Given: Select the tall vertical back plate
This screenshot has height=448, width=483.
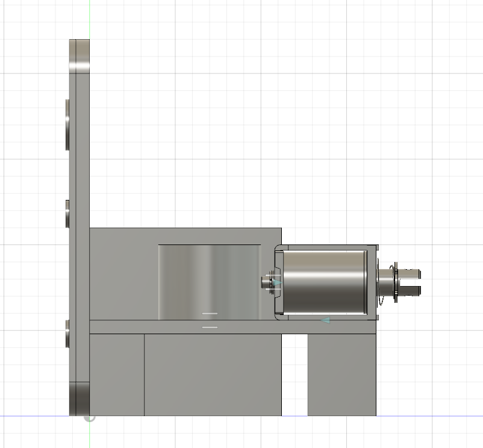Looking at the screenshot, I should pos(79,181).
